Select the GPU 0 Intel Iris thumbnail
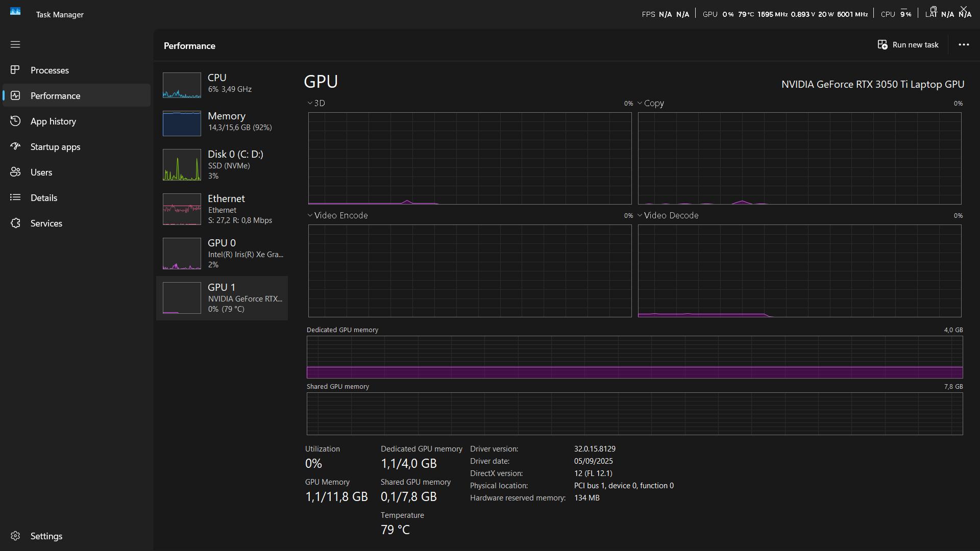Screen dimensions: 980x551 (182, 254)
